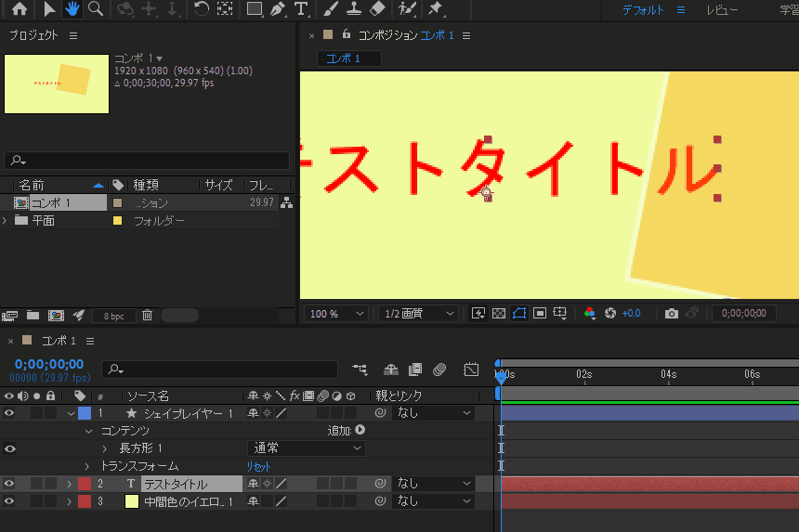The image size is (799, 532).
Task: Create a new composition from Project panel
Action: (56, 316)
